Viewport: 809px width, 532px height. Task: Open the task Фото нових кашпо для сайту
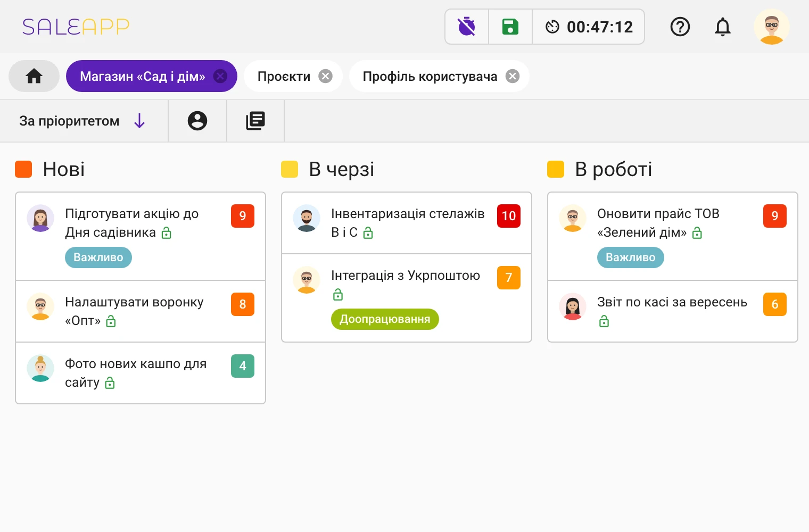point(141,373)
